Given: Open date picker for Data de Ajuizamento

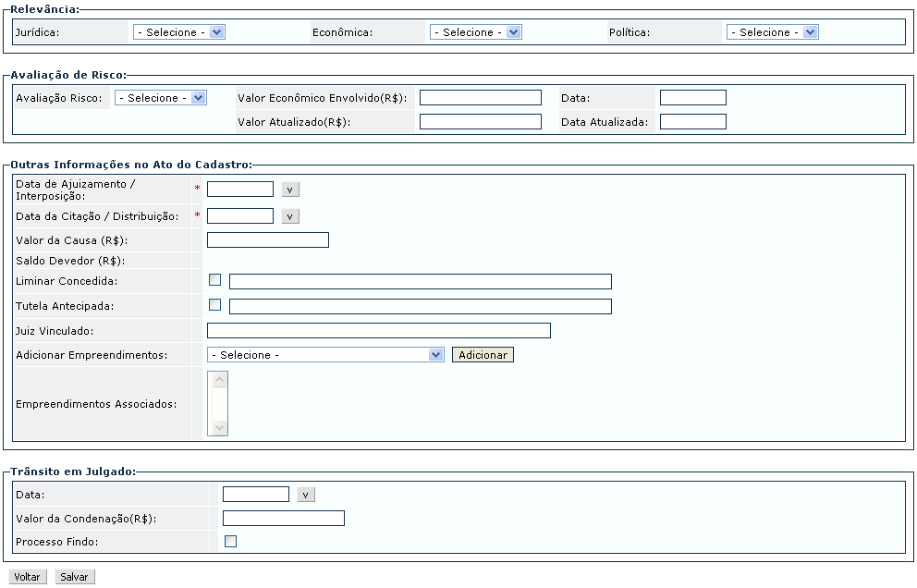Looking at the screenshot, I should (x=290, y=190).
